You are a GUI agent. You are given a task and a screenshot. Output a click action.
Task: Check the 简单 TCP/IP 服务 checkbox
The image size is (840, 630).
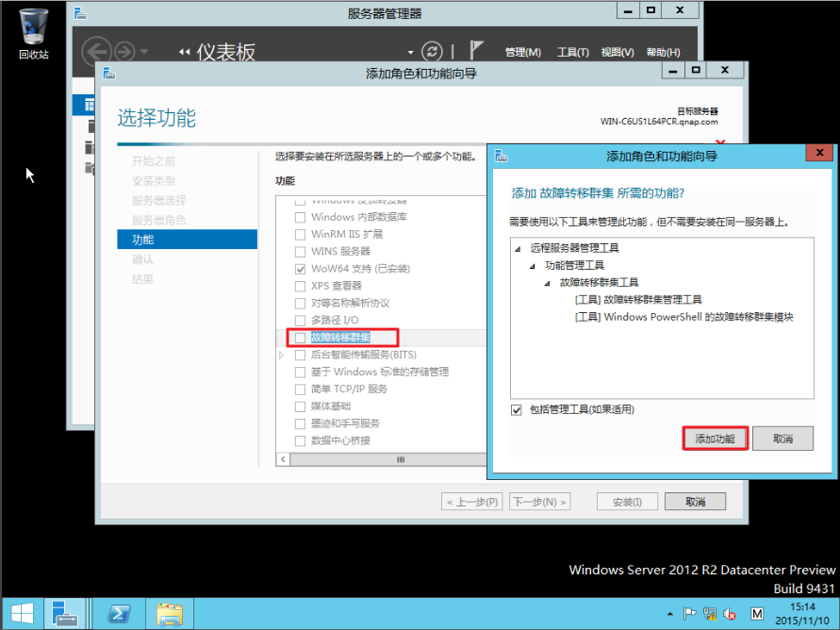pyautogui.click(x=301, y=389)
